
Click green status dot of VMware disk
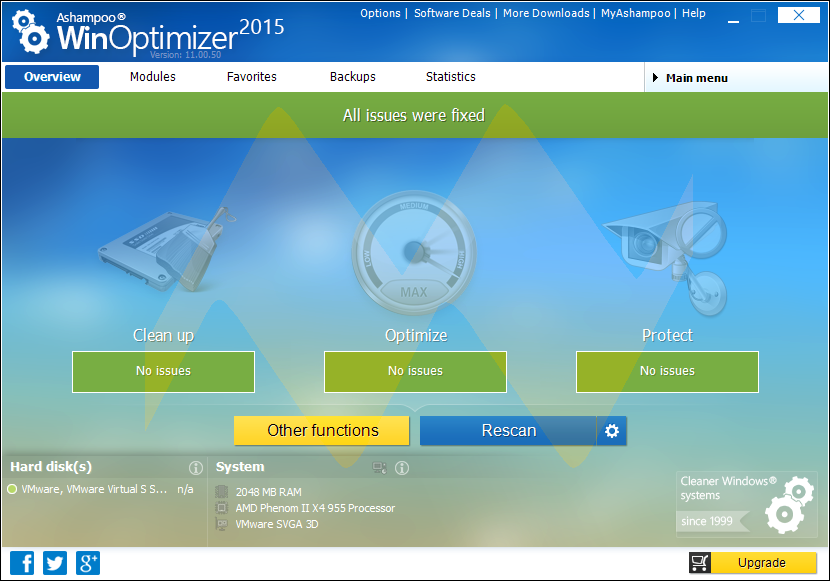12,489
